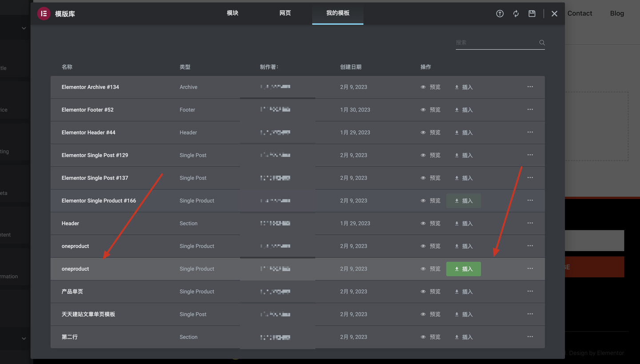640x364 pixels.
Task: Click the Archive type cell
Action: click(x=188, y=87)
